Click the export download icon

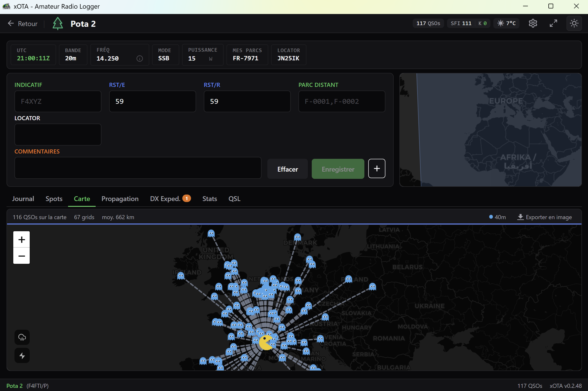click(520, 217)
